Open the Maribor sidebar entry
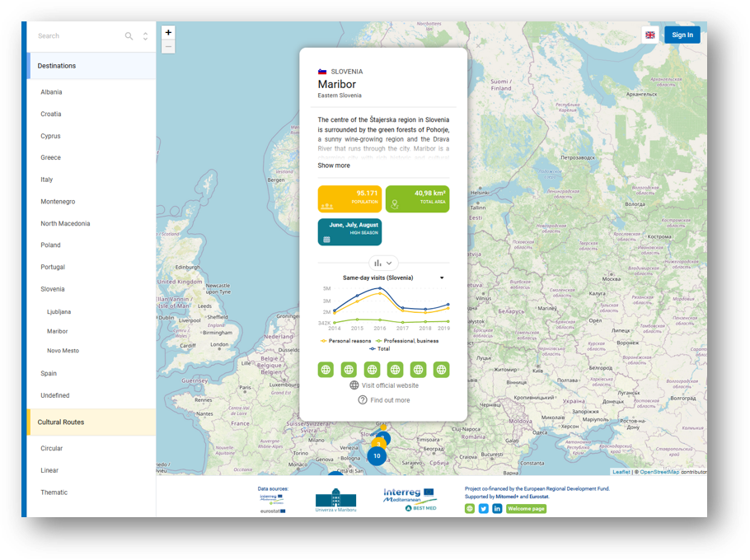750x560 pixels. coord(58,331)
